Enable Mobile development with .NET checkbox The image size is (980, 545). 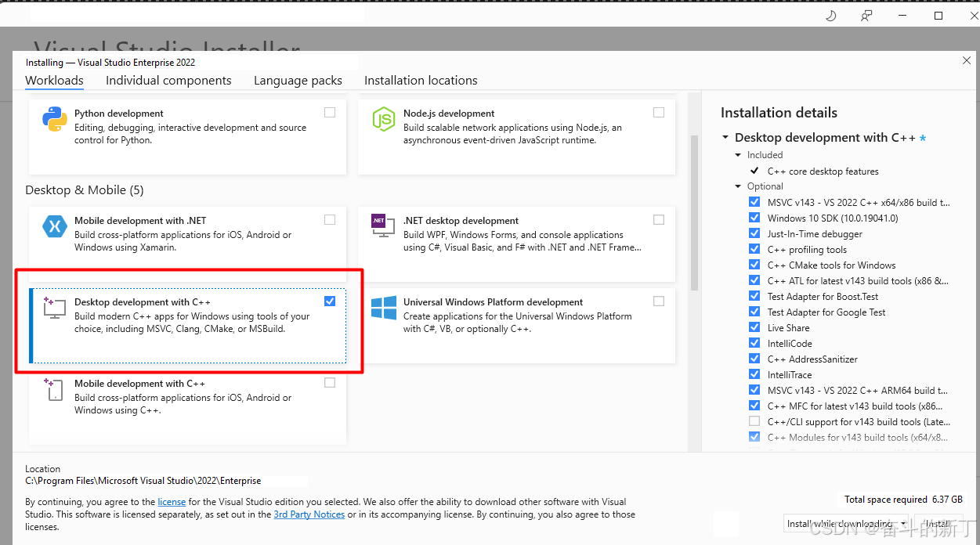330,220
